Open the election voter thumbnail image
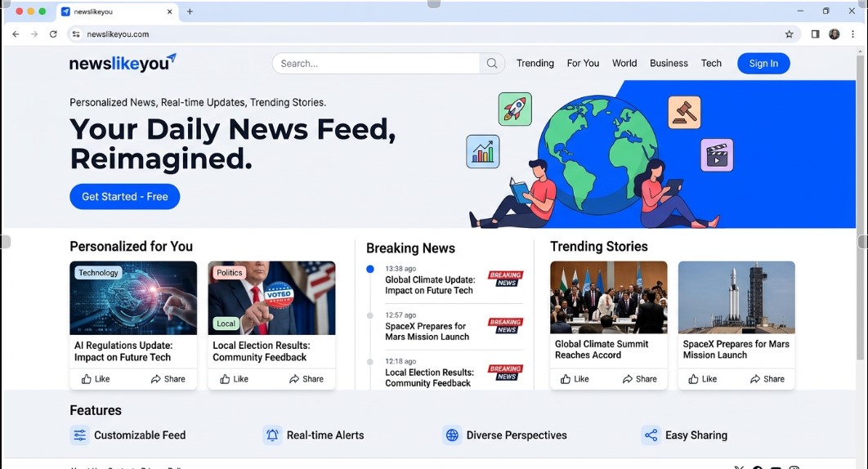The image size is (868, 469). pyautogui.click(x=272, y=298)
